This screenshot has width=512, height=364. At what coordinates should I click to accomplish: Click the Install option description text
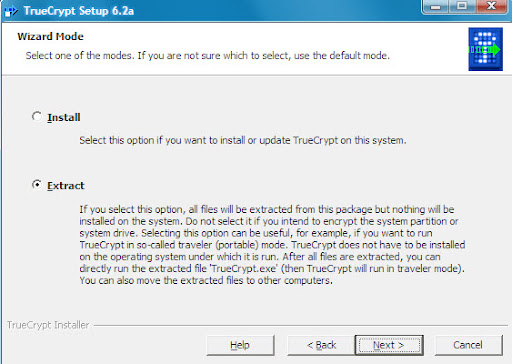click(243, 140)
